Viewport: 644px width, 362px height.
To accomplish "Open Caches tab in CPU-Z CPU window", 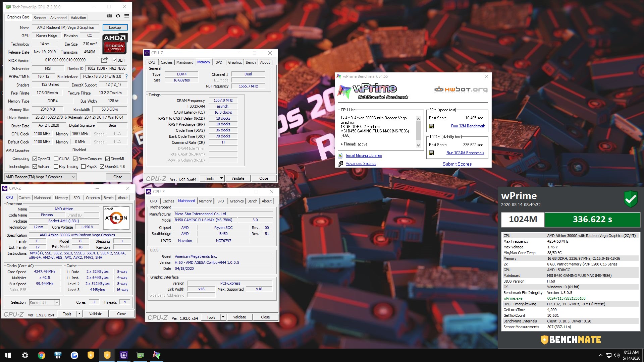I will [x=24, y=198].
